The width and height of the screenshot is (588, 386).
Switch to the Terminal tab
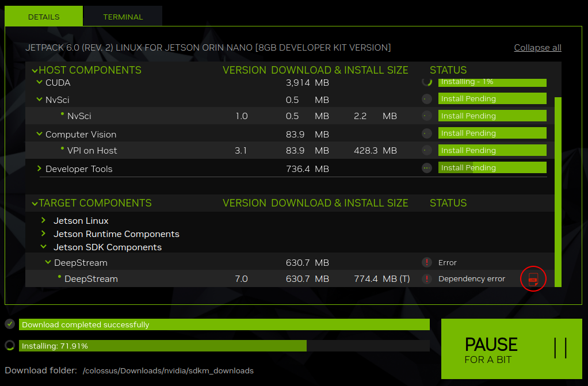(123, 17)
